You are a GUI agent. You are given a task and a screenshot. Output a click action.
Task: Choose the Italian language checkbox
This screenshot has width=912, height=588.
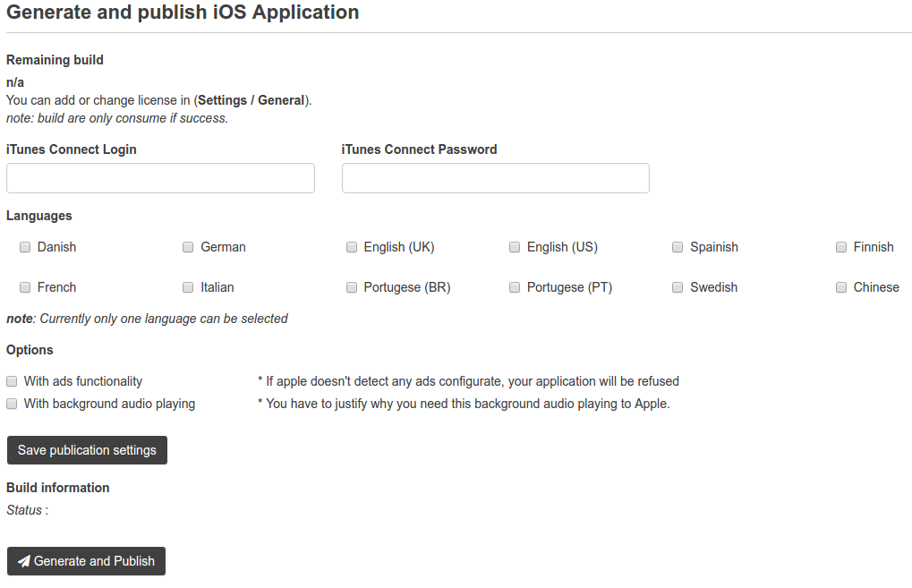pyautogui.click(x=188, y=287)
